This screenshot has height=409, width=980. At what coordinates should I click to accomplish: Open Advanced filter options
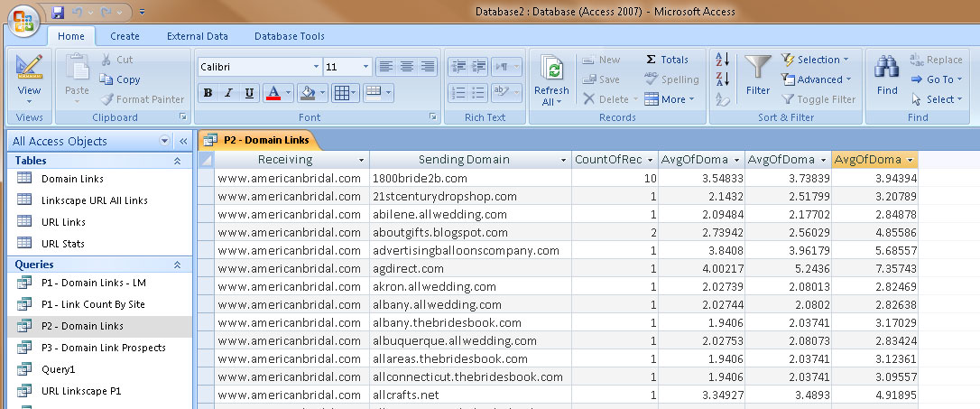click(x=816, y=79)
